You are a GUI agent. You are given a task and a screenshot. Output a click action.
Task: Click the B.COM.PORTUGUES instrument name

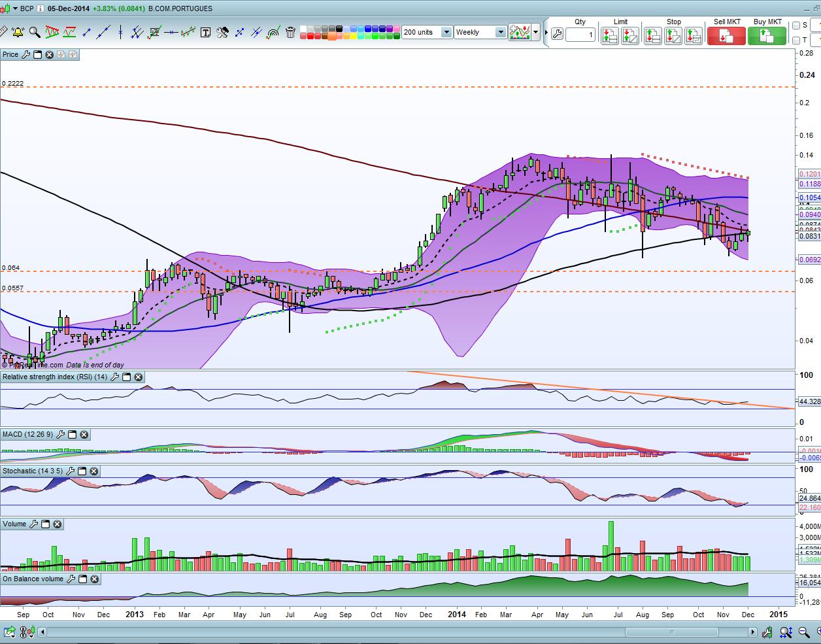tap(180, 9)
